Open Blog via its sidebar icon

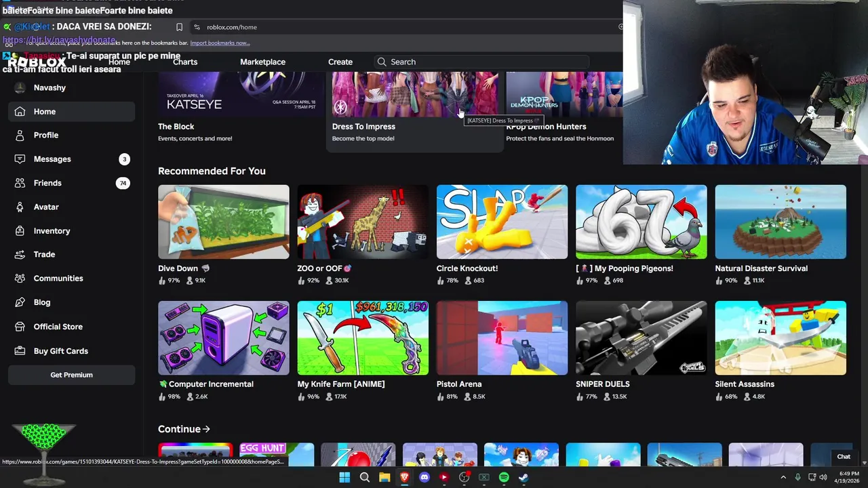[20, 302]
